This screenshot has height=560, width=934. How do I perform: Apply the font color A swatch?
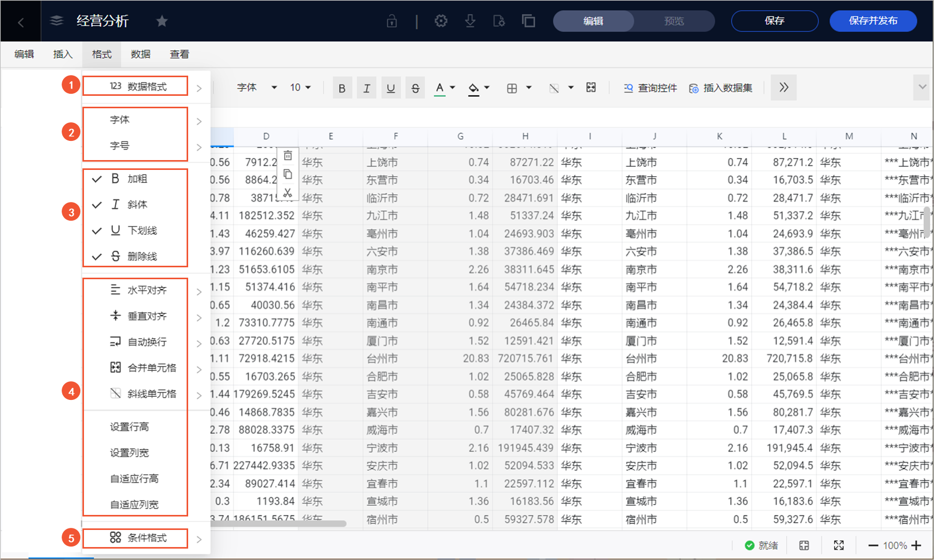[x=440, y=88]
